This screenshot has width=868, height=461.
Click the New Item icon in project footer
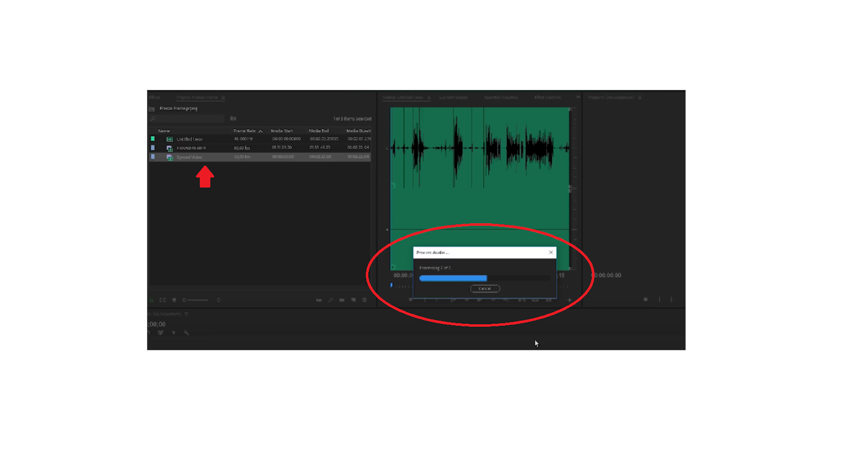point(353,300)
